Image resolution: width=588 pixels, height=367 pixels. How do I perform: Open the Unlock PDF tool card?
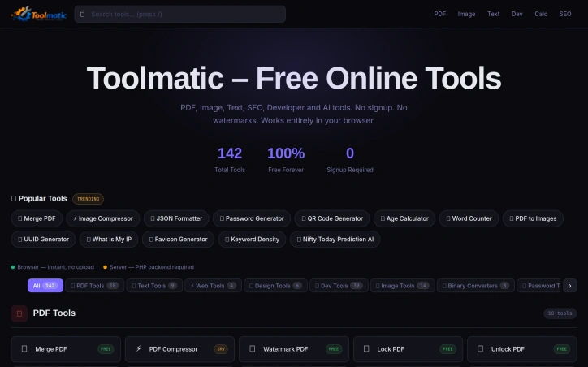tap(522, 349)
